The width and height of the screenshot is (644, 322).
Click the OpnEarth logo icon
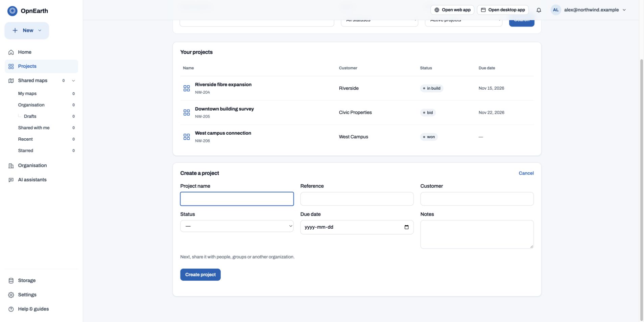[12, 11]
